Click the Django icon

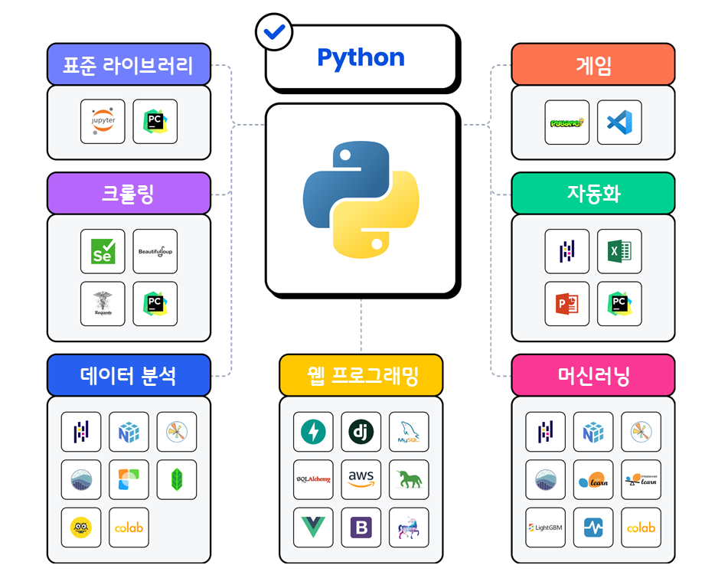(361, 432)
